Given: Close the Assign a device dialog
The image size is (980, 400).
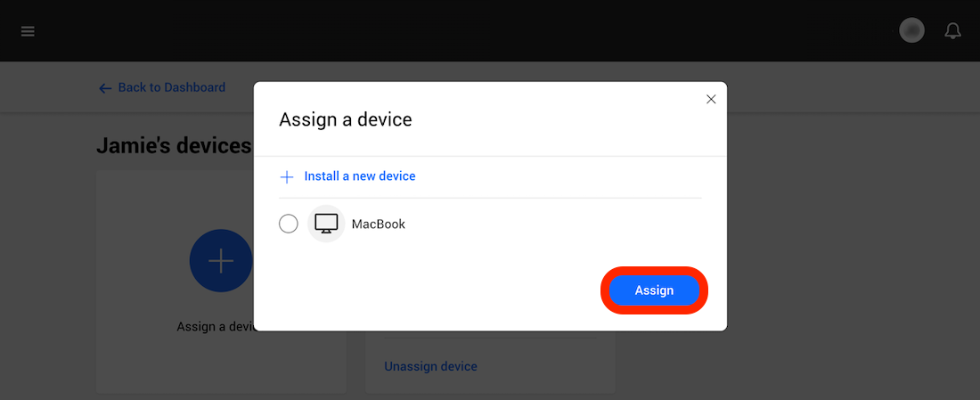Looking at the screenshot, I should click(x=711, y=99).
